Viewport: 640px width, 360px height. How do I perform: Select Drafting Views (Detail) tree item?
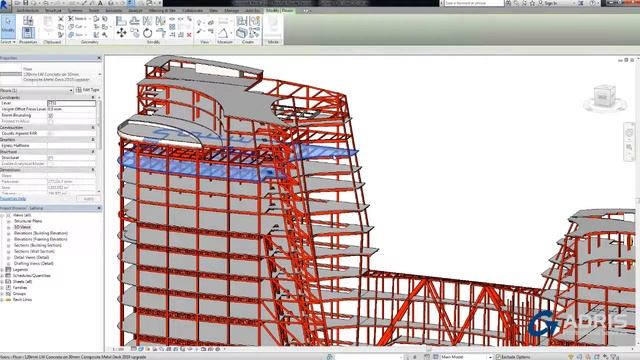(x=33, y=263)
